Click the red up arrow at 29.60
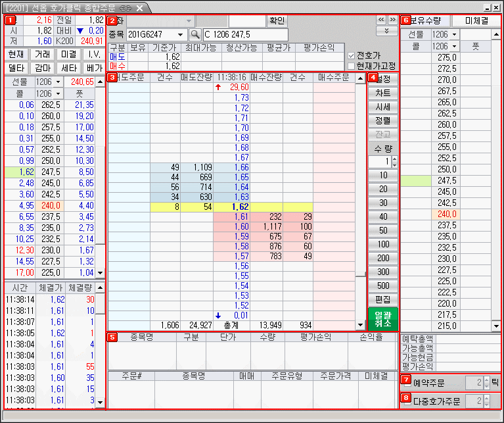504x423 pixels. 218,87
